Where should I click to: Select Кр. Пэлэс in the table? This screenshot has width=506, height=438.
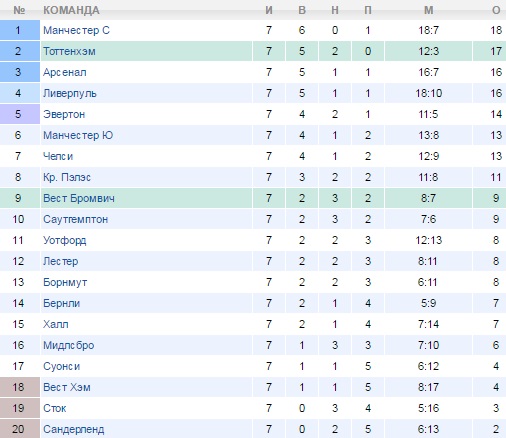[x=67, y=177]
